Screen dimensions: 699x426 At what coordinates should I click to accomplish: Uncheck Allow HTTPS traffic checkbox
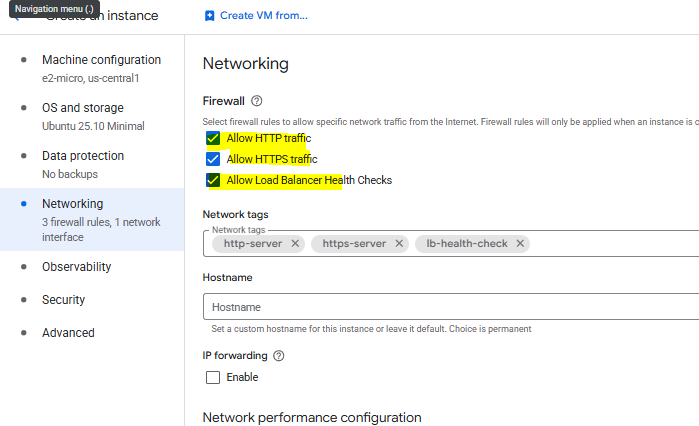pyautogui.click(x=212, y=159)
